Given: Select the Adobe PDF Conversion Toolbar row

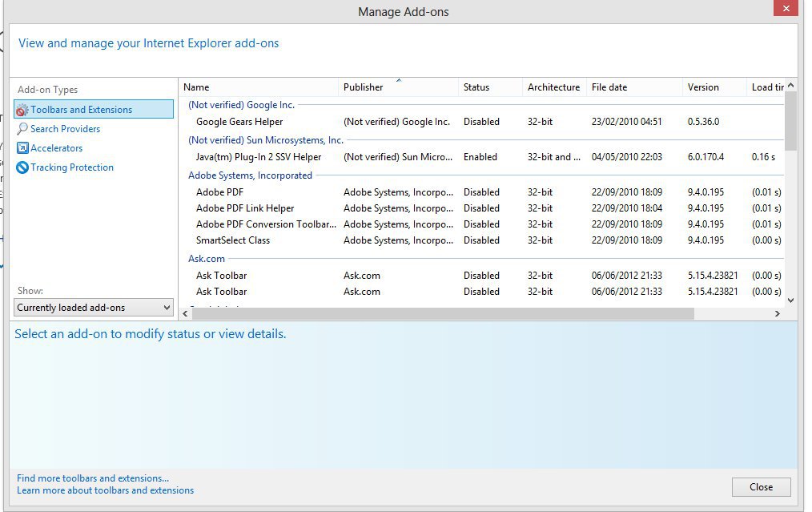Looking at the screenshot, I should point(481,224).
